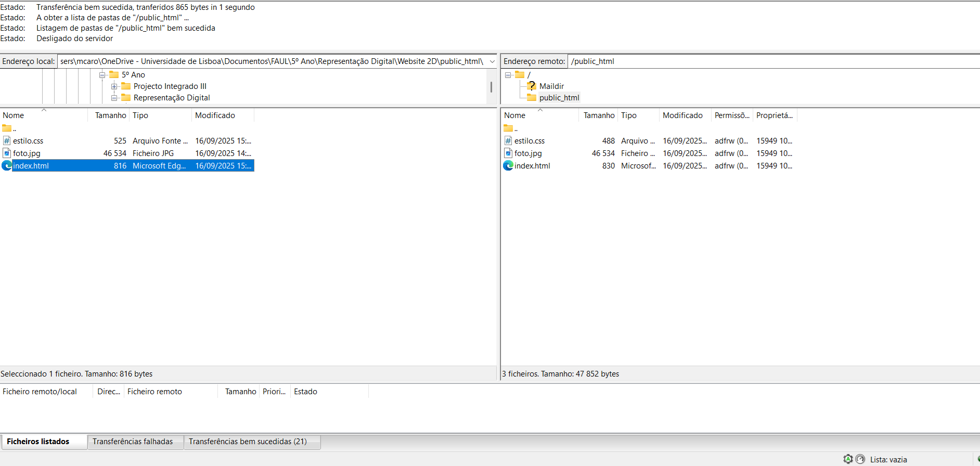Screen dimensions: 980x466
Task: Open the Endereço local path dropdown
Action: pos(492,61)
